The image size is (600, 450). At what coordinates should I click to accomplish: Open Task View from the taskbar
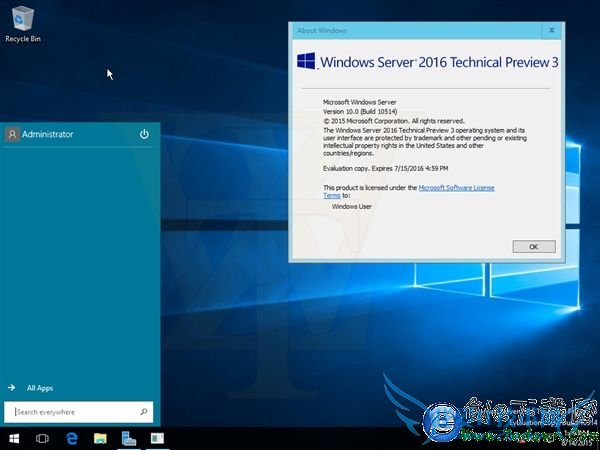[x=42, y=439]
